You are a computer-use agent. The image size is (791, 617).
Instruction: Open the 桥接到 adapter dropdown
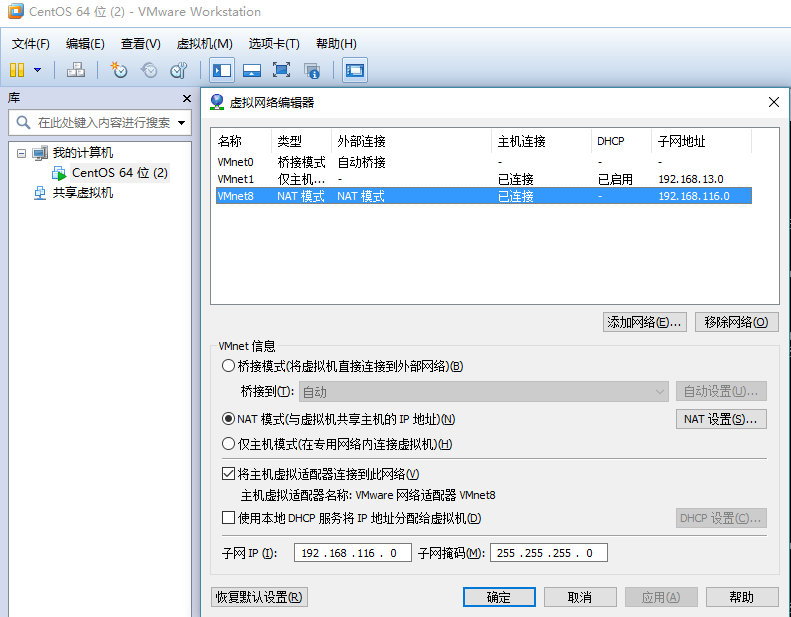pyautogui.click(x=483, y=391)
